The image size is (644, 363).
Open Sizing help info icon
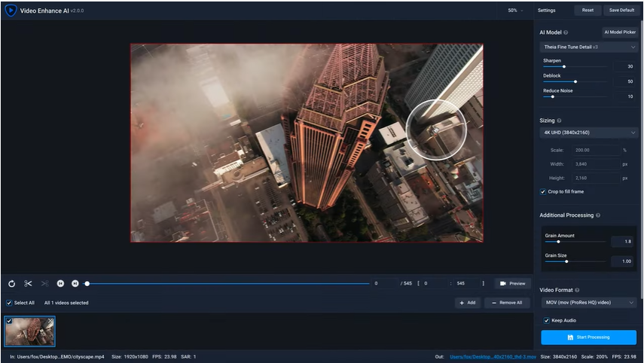559,120
